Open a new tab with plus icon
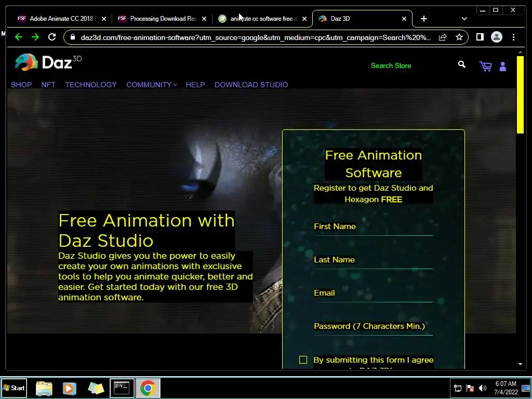Image resolution: width=532 pixels, height=399 pixels. point(424,19)
